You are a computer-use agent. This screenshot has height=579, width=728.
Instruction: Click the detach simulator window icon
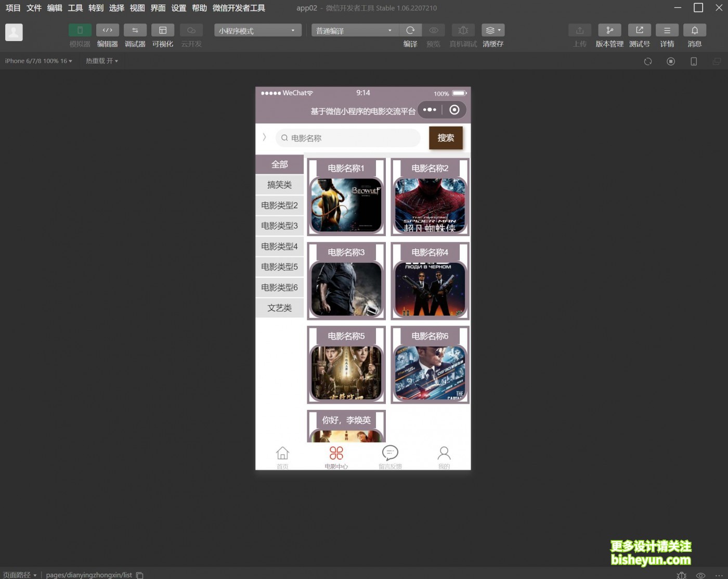coord(717,61)
